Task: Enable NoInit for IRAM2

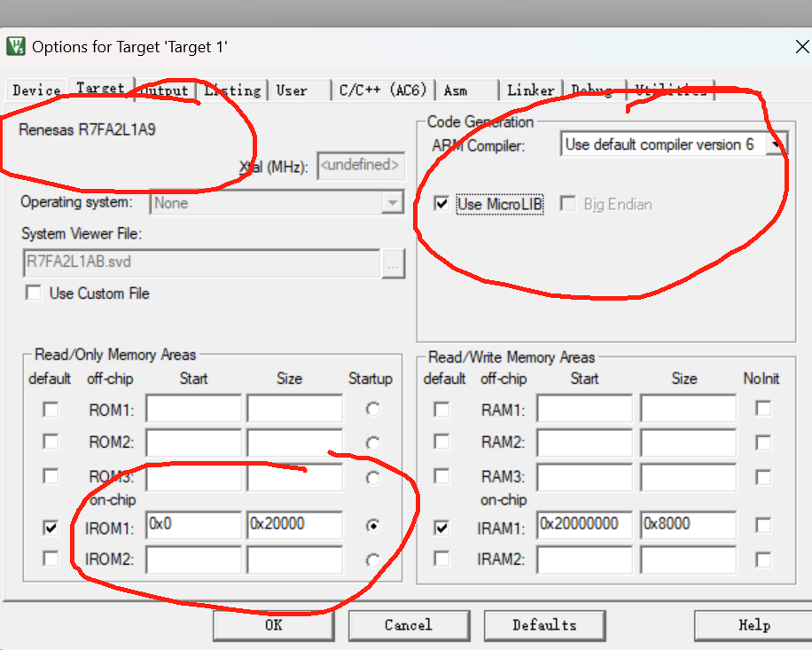Action: (763, 560)
